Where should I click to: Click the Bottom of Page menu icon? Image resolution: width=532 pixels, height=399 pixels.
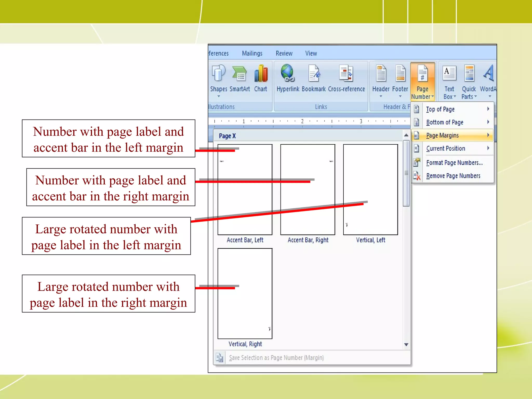pos(416,122)
